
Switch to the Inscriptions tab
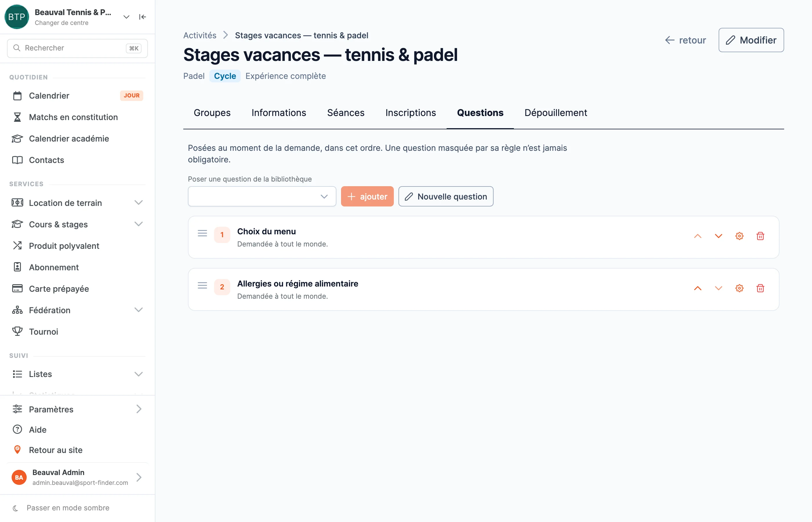pos(410,113)
